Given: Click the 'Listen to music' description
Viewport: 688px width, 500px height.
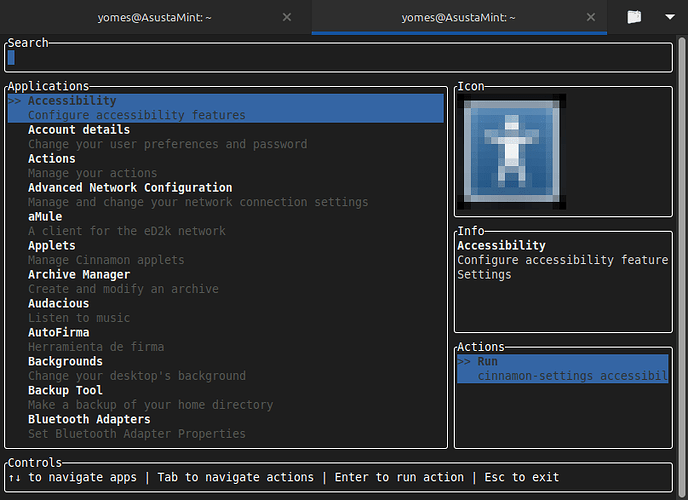Looking at the screenshot, I should pos(79,318).
